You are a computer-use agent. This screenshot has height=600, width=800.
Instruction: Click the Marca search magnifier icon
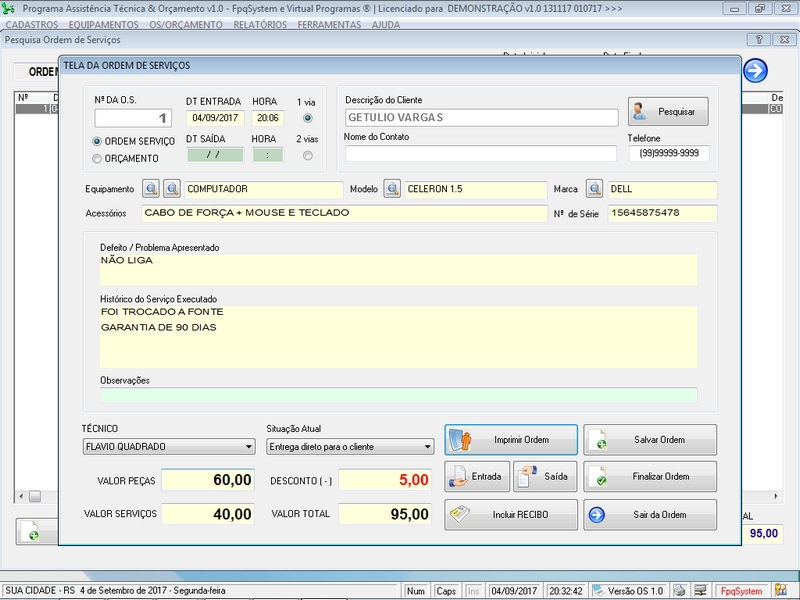coord(594,189)
